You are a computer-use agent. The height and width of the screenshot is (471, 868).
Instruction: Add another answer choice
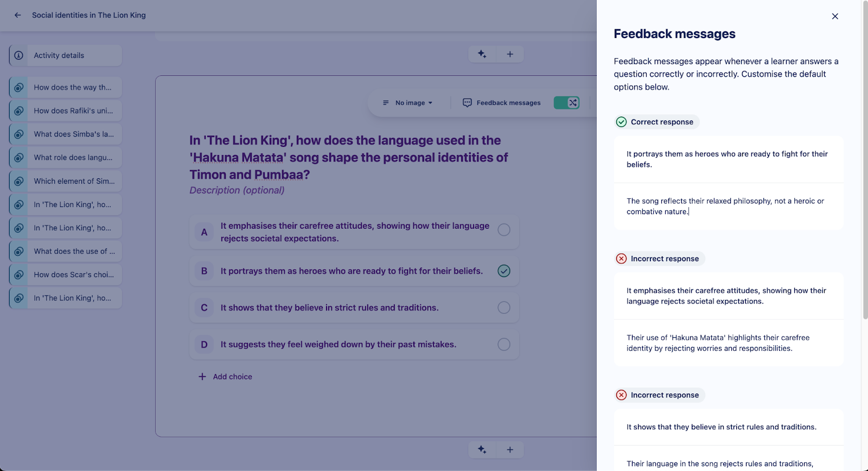(x=225, y=377)
